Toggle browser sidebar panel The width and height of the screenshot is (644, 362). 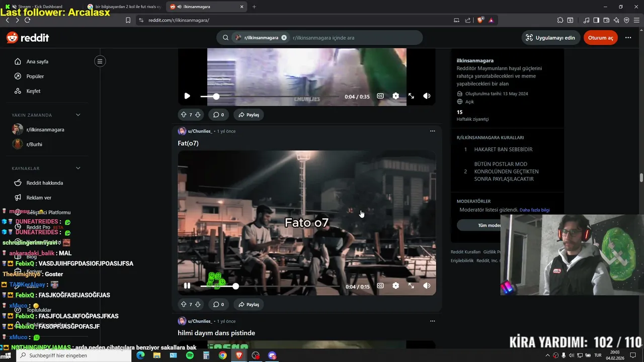[x=596, y=20]
